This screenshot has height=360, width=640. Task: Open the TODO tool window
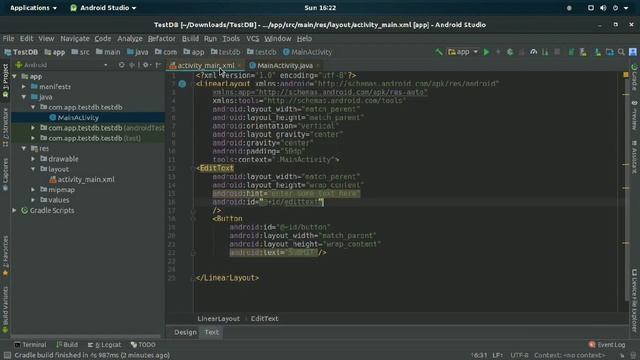(x=143, y=345)
